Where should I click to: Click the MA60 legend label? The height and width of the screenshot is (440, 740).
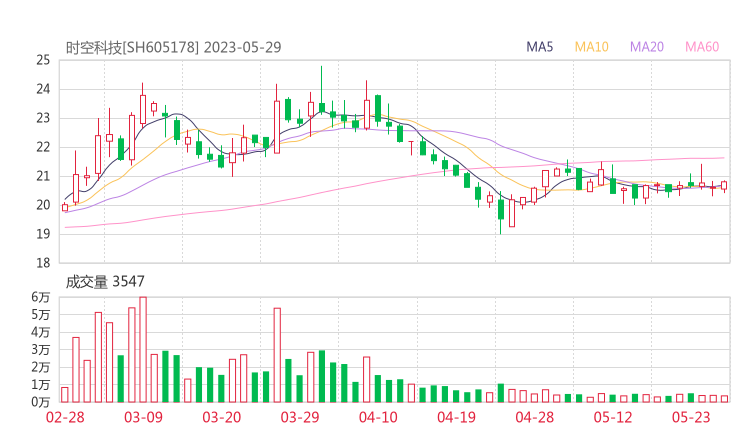(x=702, y=47)
